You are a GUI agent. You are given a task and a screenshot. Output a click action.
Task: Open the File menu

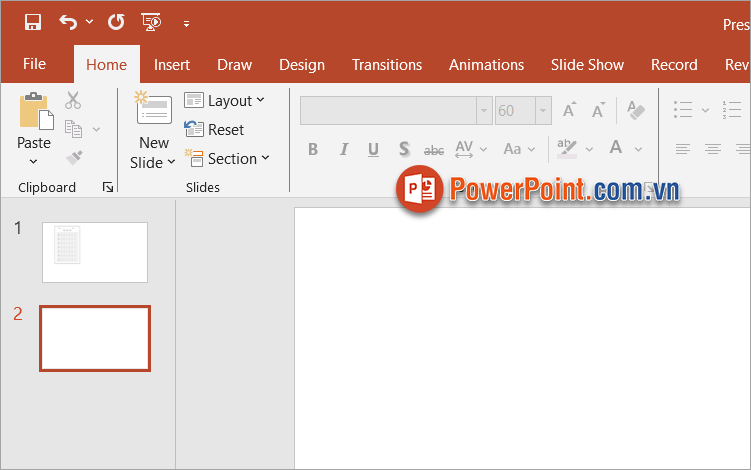(x=35, y=64)
